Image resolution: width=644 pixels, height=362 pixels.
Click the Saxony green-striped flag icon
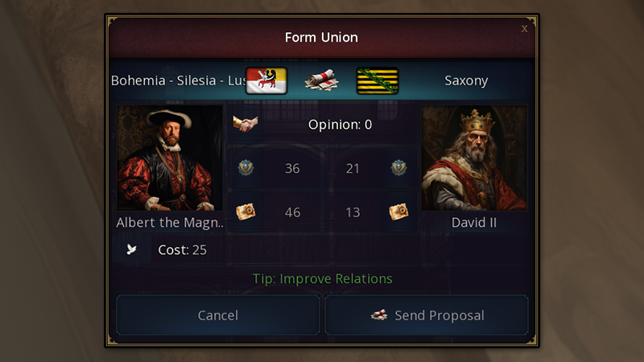click(x=378, y=80)
